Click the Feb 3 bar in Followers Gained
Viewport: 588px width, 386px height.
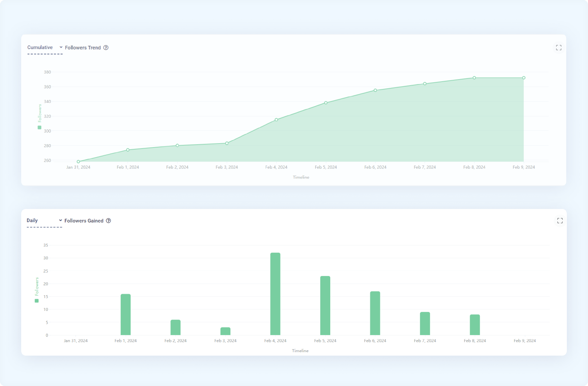[x=225, y=331]
